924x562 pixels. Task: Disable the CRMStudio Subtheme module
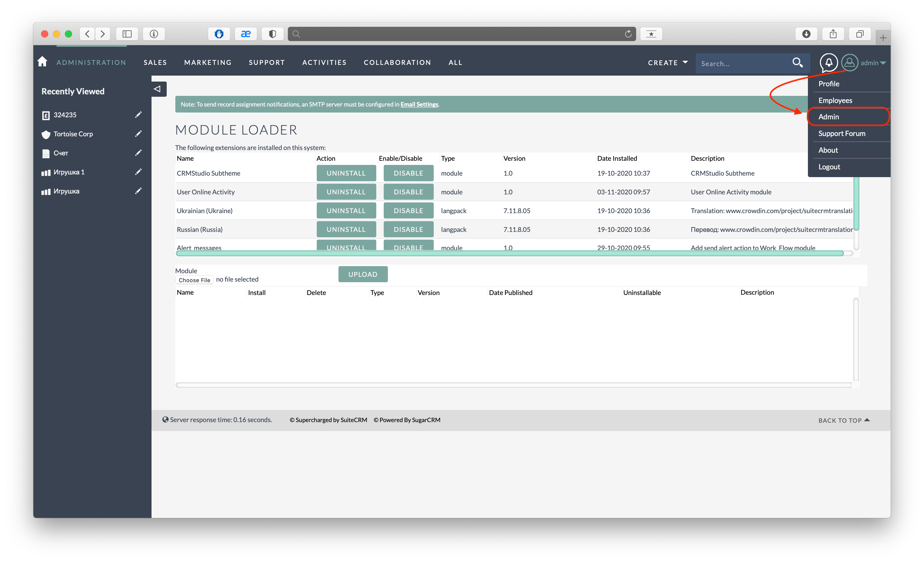[408, 173]
